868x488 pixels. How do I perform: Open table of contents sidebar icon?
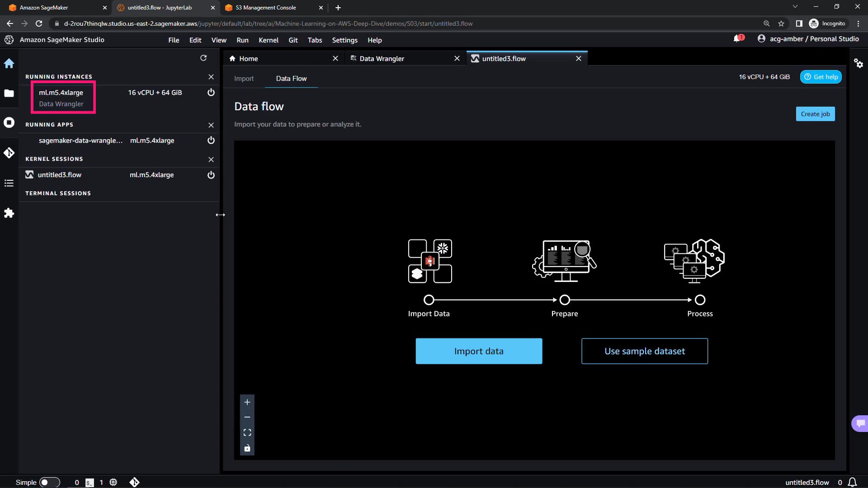[9, 183]
